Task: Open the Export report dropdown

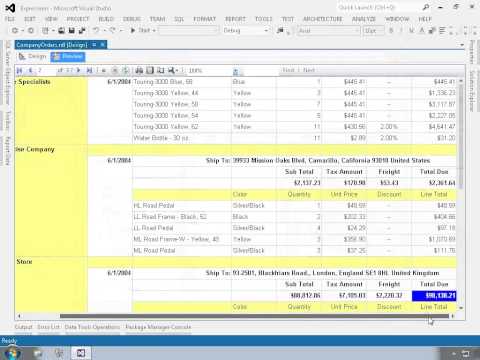Action: 173,70
